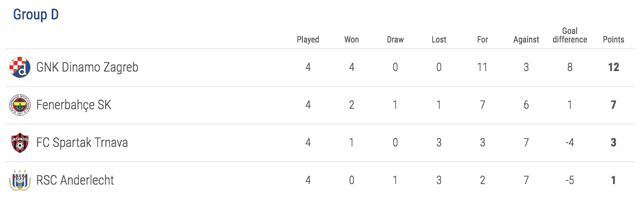This screenshot has height=197, width=644.
Task: Click the FC Spartak Trnava club crest
Action: [x=20, y=143]
